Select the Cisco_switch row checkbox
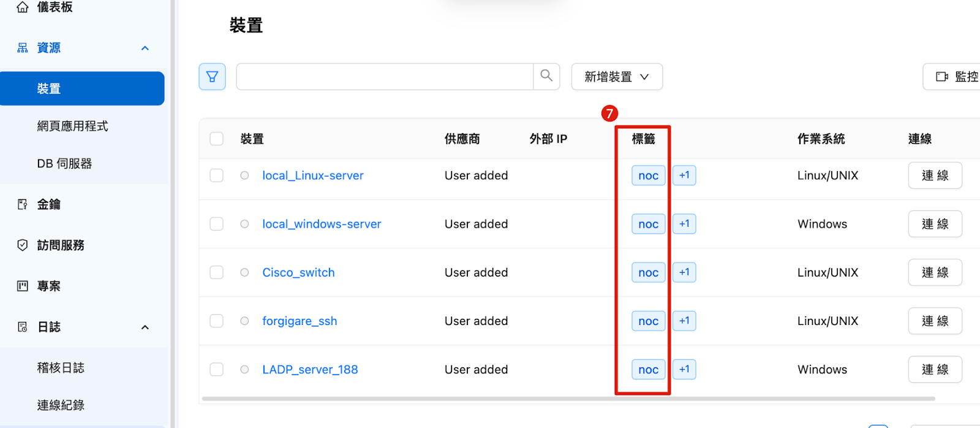Viewport: 980px width, 428px height. [216, 272]
